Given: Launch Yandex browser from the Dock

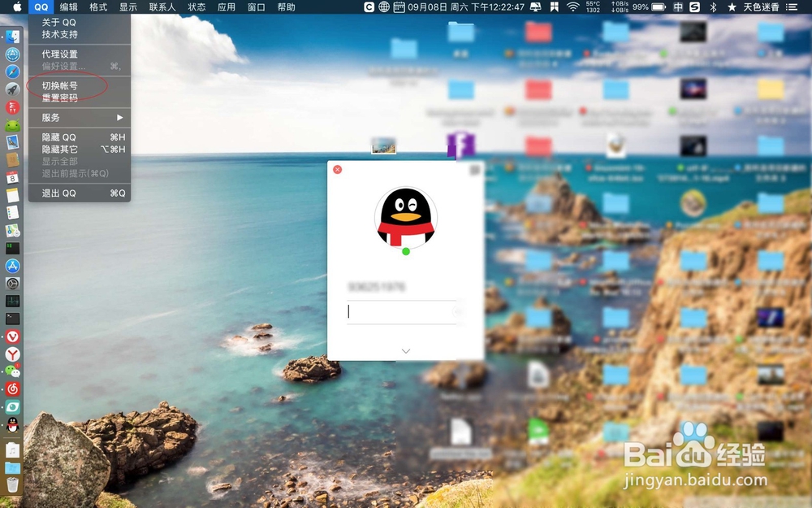Looking at the screenshot, I should coord(12,354).
